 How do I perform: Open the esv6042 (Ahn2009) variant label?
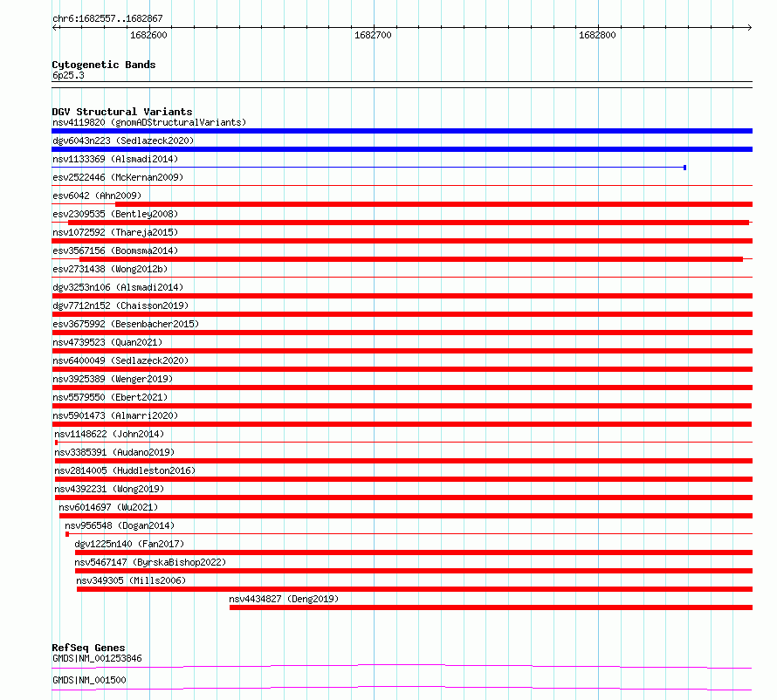[97, 196]
